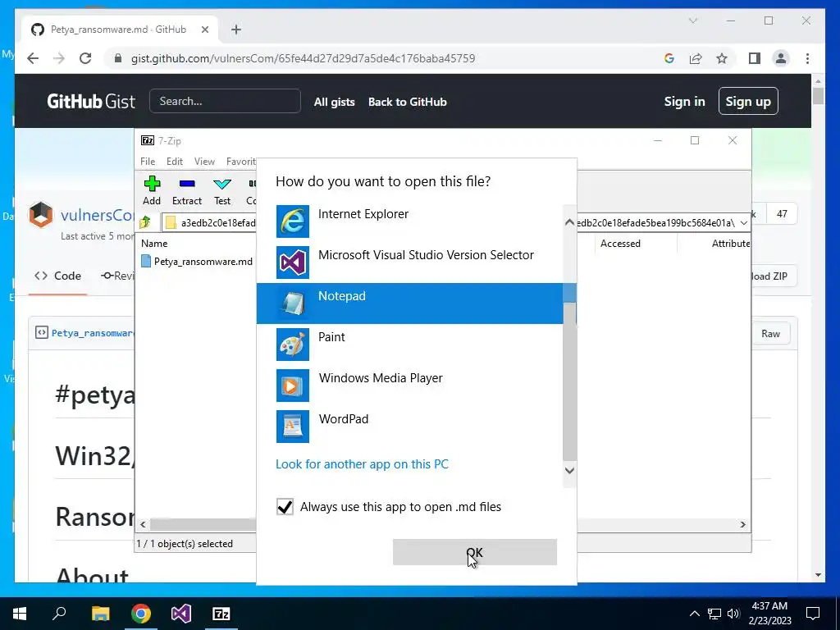The image size is (840, 630).
Task: Open taskbar search
Action: point(59,614)
